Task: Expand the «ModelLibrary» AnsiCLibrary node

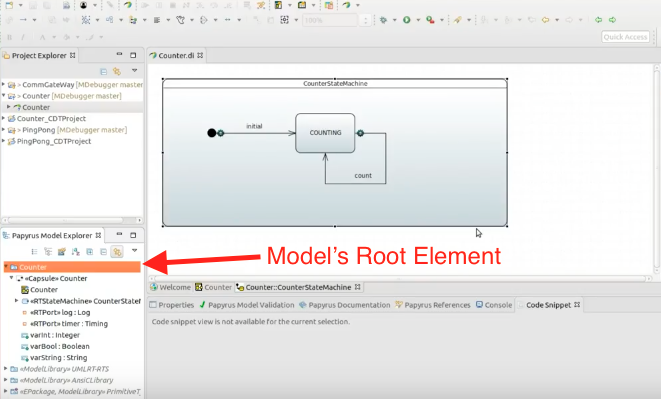Action: click(5, 380)
